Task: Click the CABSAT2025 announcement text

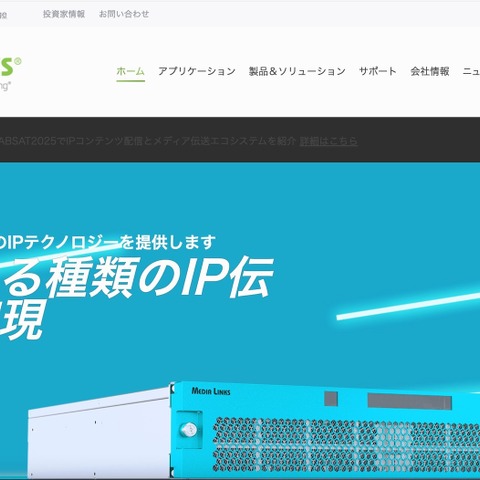Action: [148, 141]
